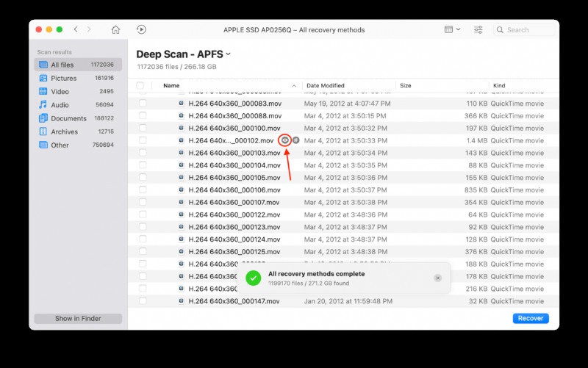This screenshot has height=368, width=588.
Task: Select file H.264 640x360_000100.mov
Action: 234,128
